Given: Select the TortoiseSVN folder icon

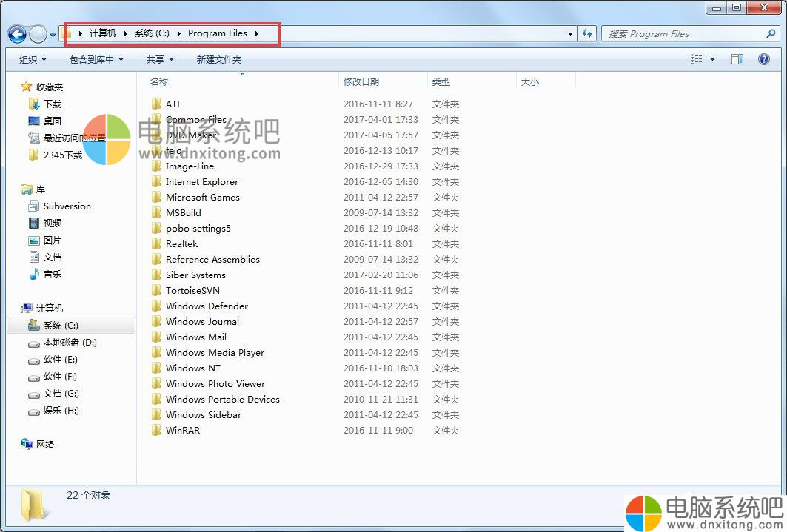Looking at the screenshot, I should pyautogui.click(x=157, y=290).
